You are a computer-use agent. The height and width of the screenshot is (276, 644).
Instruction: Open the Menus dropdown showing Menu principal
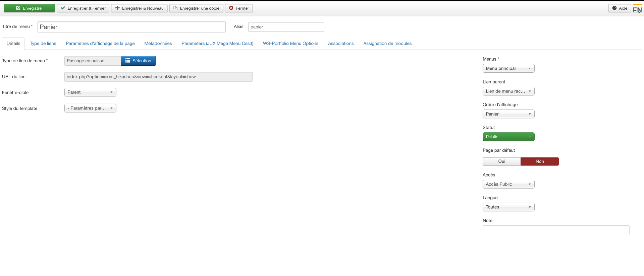click(x=508, y=68)
